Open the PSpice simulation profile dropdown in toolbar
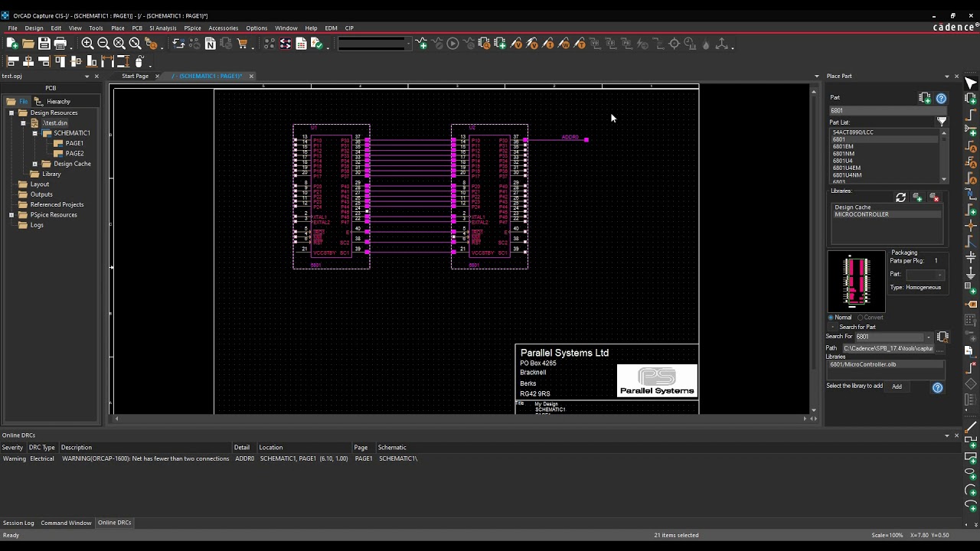Screen dimensions: 980x551 coord(408,44)
